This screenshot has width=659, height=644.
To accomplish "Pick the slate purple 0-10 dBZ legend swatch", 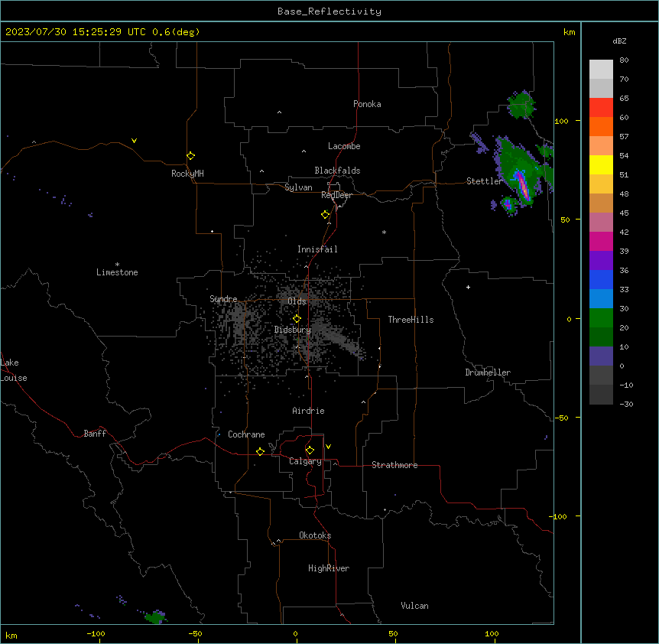I will [x=601, y=356].
